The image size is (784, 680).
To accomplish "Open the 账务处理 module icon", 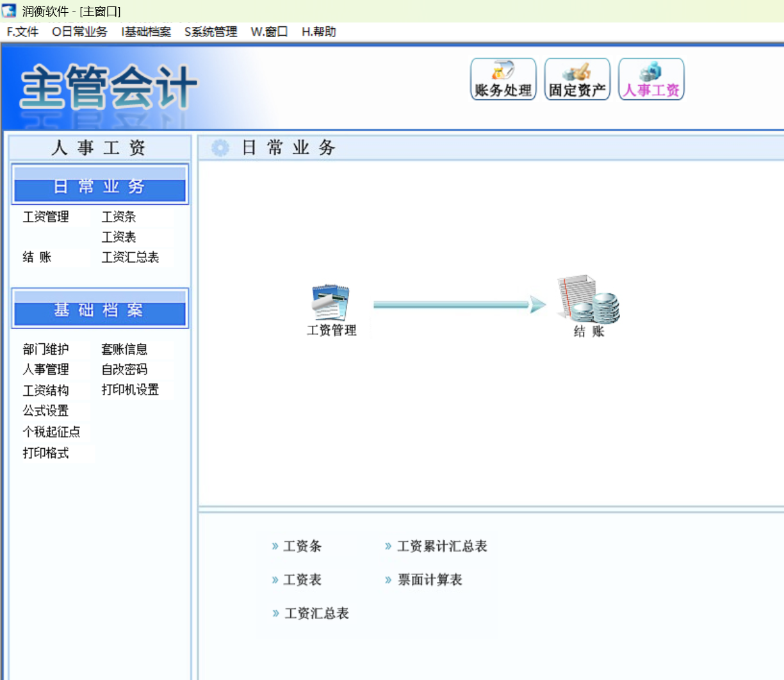I will click(x=503, y=79).
